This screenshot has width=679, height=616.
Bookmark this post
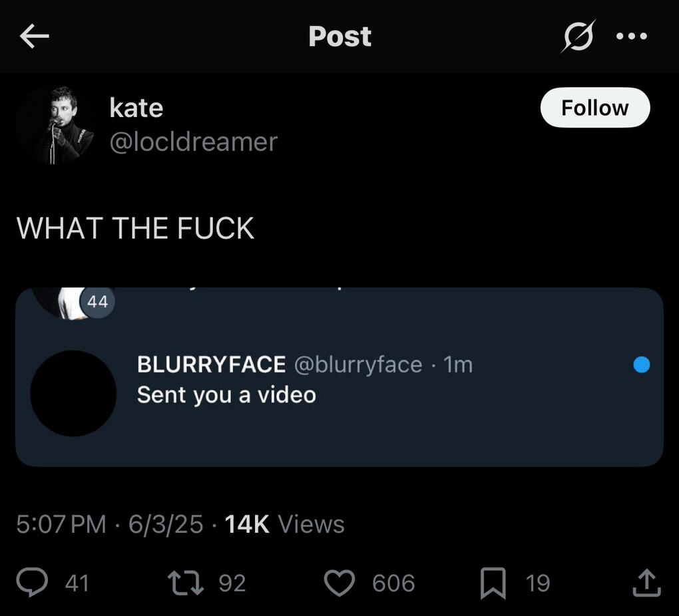coord(493,583)
